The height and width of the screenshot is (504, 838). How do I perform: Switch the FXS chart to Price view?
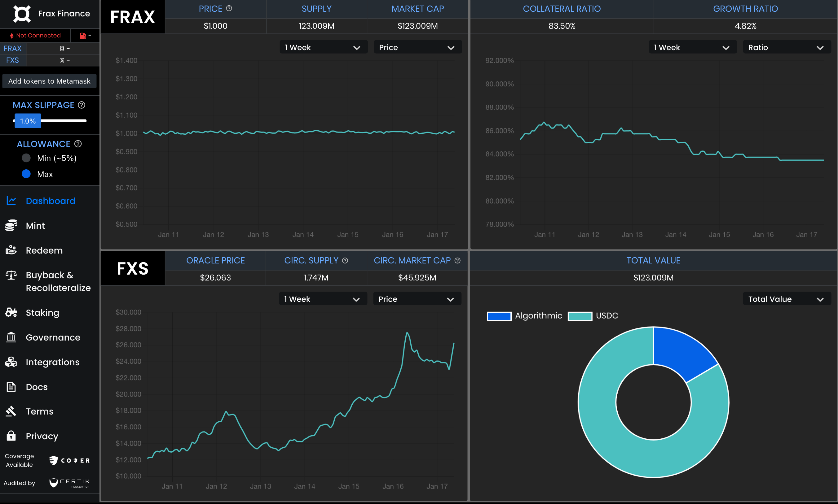417,299
